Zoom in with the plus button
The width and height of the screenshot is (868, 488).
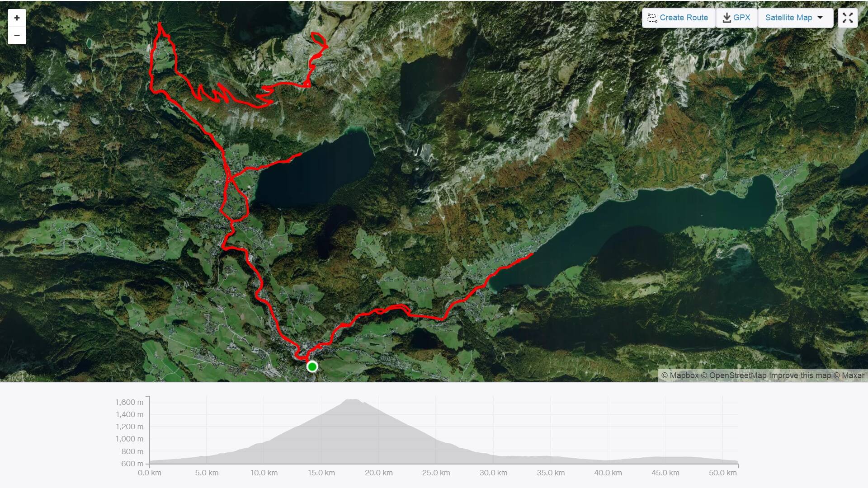pos(17,18)
